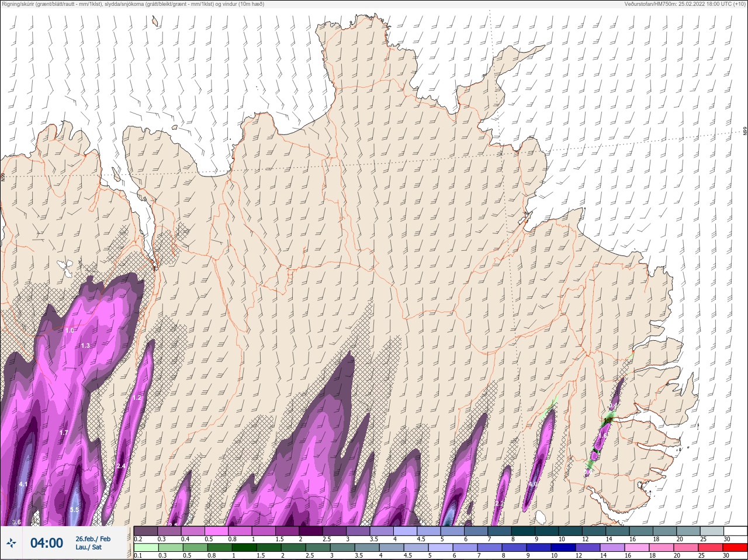The height and width of the screenshot is (560, 748).
Task: Click the '2.4' precipitation value on the map
Action: (x=121, y=466)
